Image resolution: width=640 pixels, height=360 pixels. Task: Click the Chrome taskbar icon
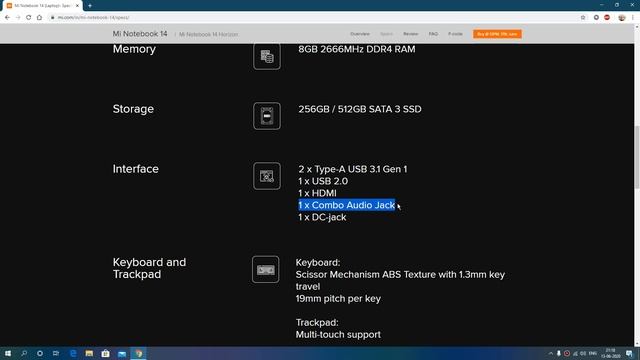point(139,353)
